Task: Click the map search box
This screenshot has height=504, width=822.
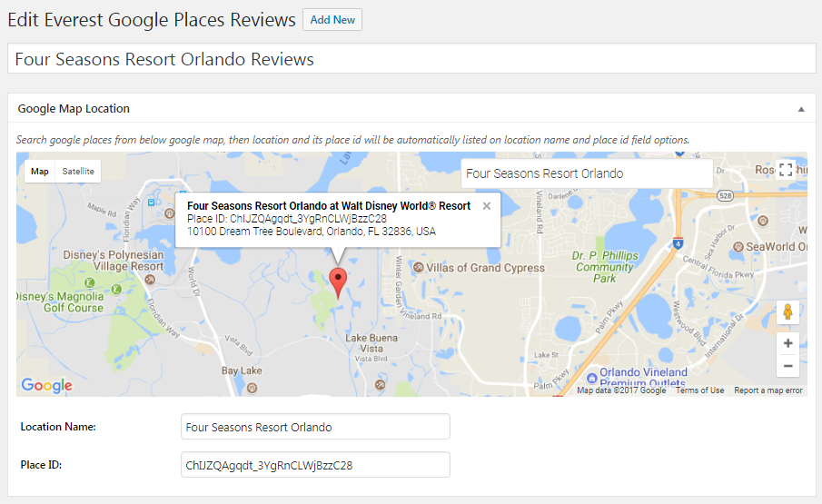Action: click(x=587, y=173)
